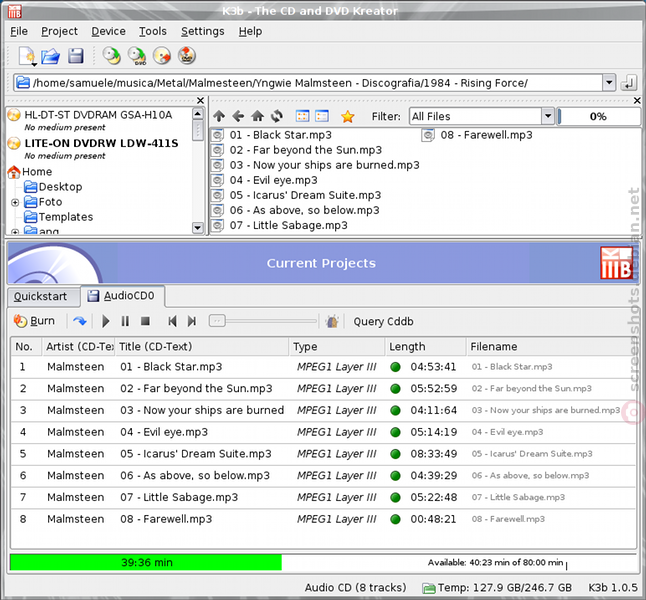Click the back arrow in file browser
Image resolution: width=646 pixels, height=600 pixels.
tap(238, 116)
